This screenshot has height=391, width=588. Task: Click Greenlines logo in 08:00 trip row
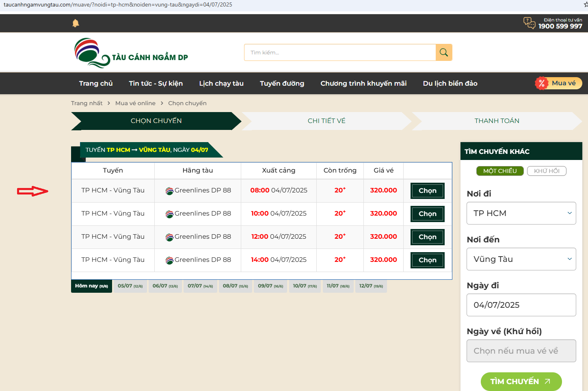click(169, 191)
